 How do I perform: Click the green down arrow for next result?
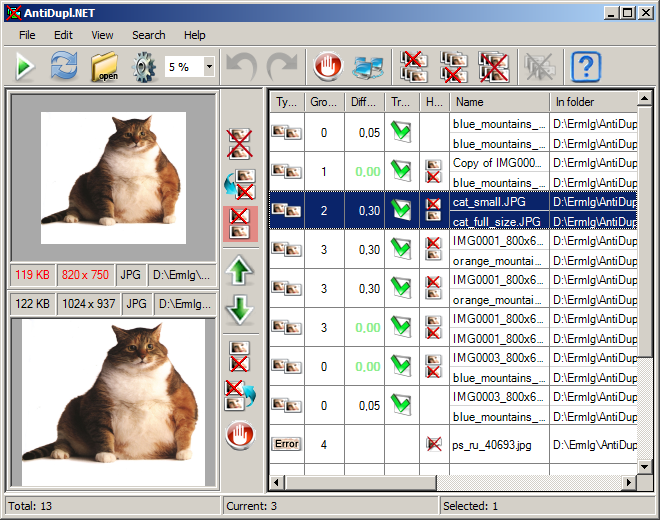click(x=240, y=310)
